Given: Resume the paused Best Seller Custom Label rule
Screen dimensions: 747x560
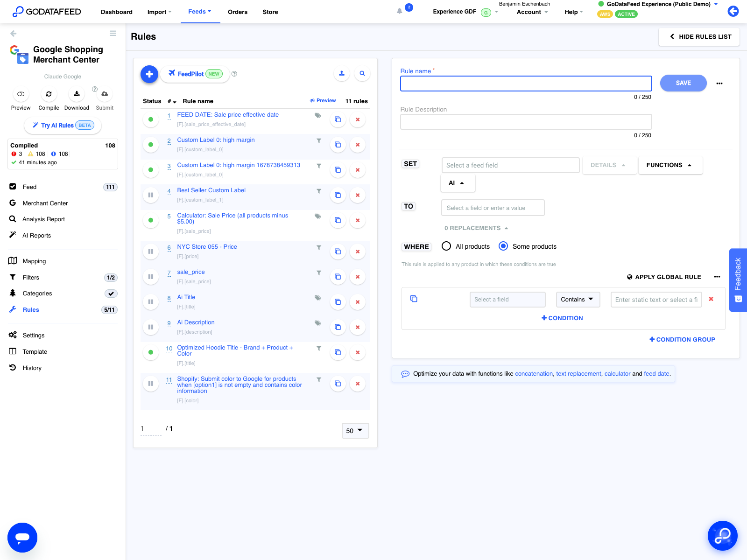Looking at the screenshot, I should tap(151, 195).
